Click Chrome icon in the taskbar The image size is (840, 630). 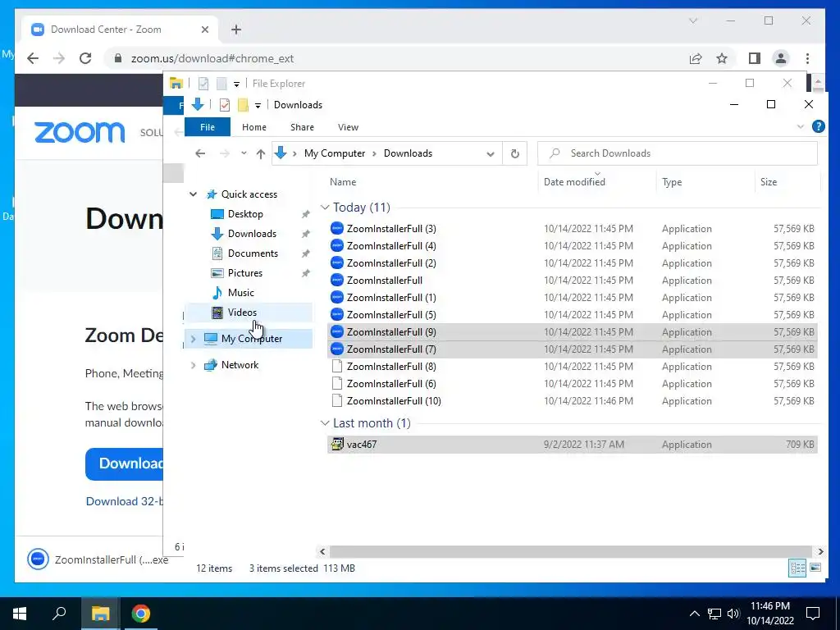[x=141, y=614]
